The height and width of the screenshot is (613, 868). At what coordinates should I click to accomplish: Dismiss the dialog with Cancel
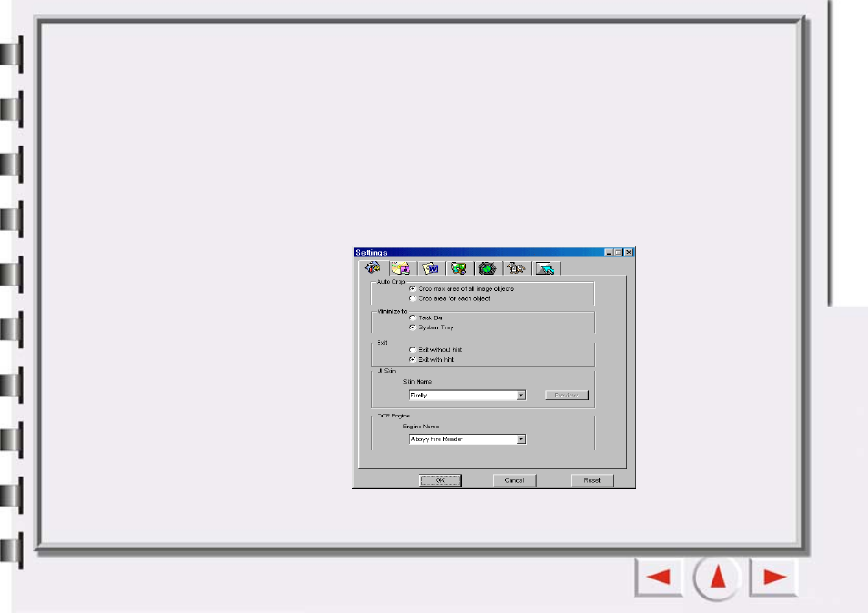coord(514,480)
